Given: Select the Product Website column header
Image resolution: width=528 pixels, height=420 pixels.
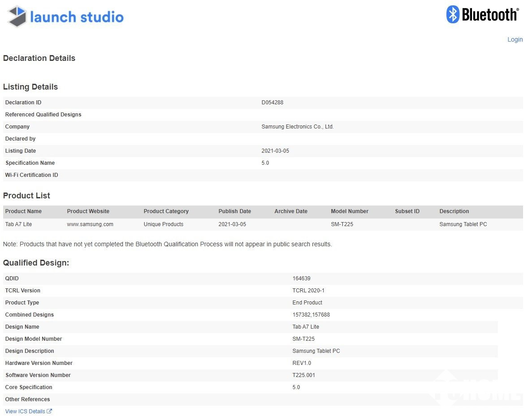Looking at the screenshot, I should click(88, 211).
